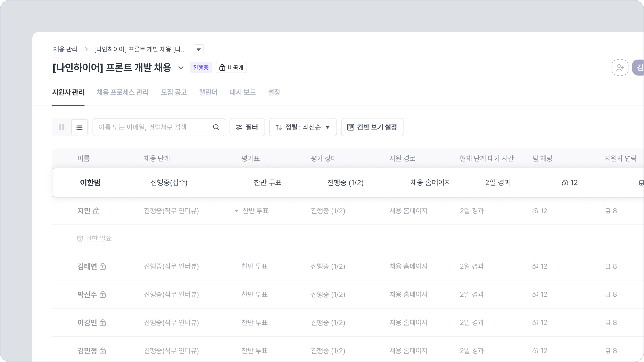This screenshot has height=362, width=644.
Task: Open the 필터 filter button
Action: point(247,127)
